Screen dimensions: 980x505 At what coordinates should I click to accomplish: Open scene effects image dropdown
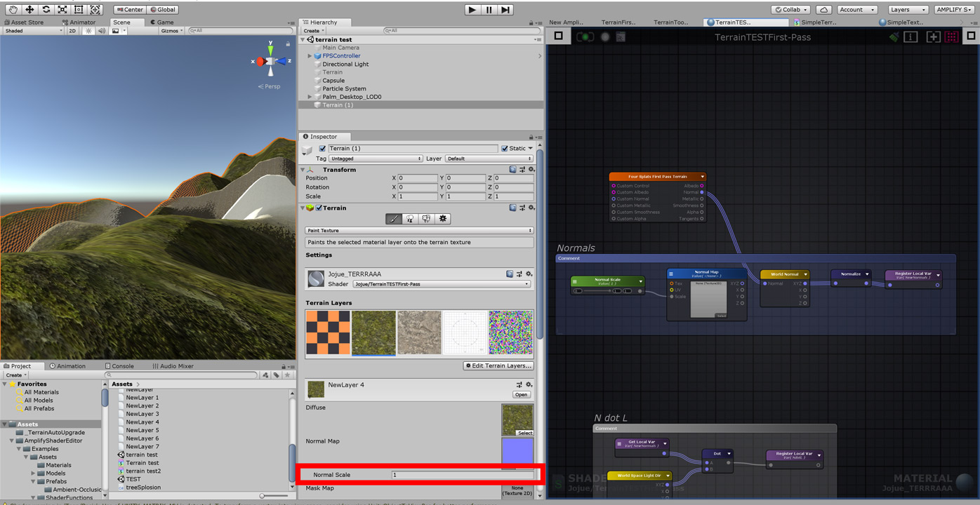117,31
